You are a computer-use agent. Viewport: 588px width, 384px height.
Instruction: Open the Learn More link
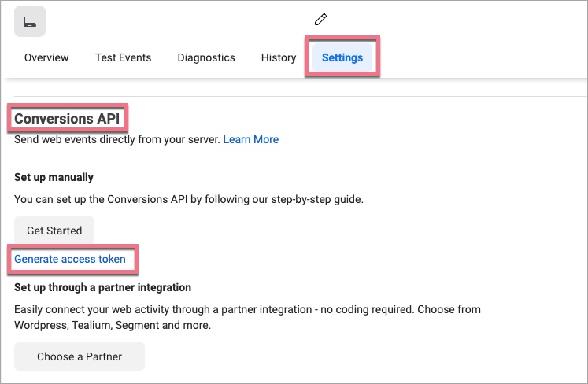[250, 139]
